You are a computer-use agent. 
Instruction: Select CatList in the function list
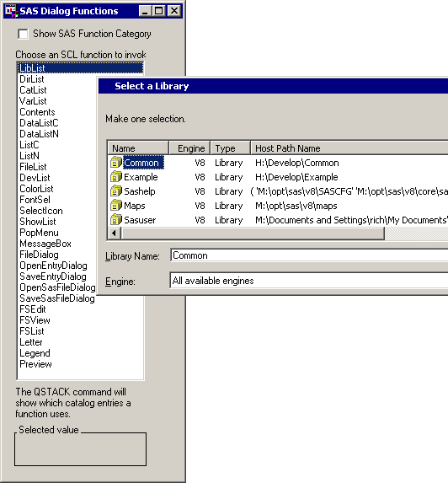click(x=33, y=90)
